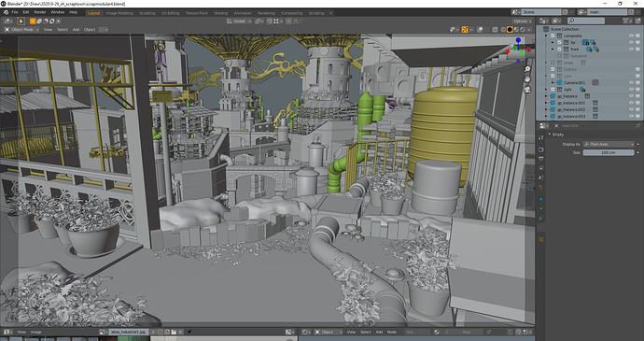Open the outliner filter dropdown
The width and height of the screenshot is (644, 341).
click(x=627, y=21)
